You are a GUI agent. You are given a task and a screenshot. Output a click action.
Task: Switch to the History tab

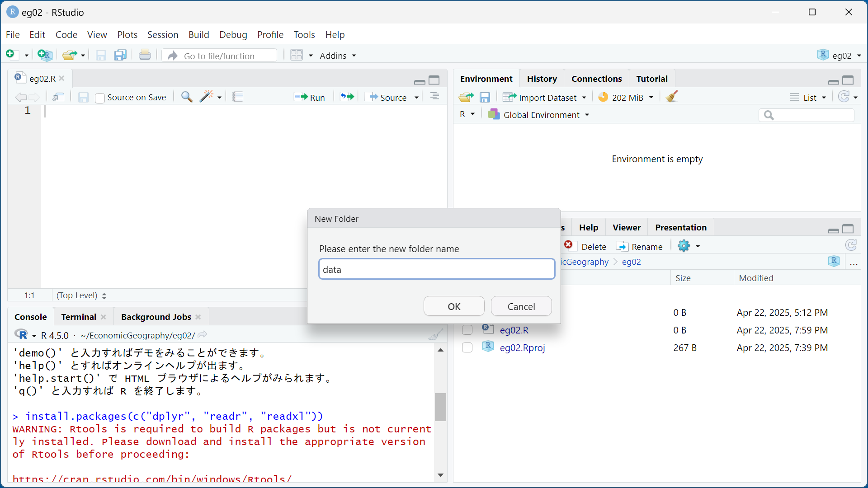[x=542, y=79]
